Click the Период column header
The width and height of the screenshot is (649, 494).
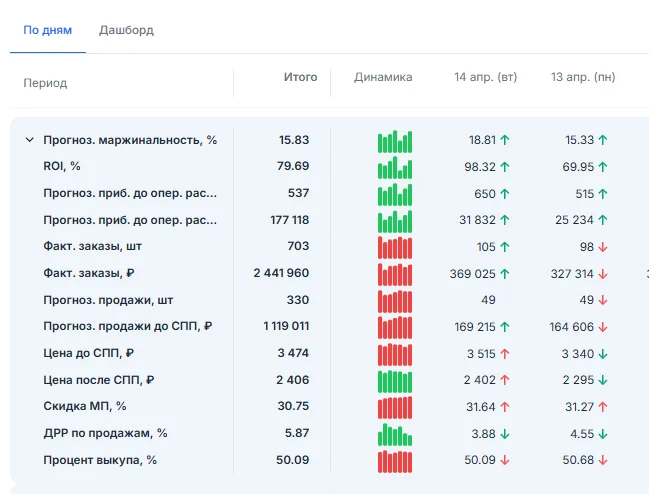(45, 83)
